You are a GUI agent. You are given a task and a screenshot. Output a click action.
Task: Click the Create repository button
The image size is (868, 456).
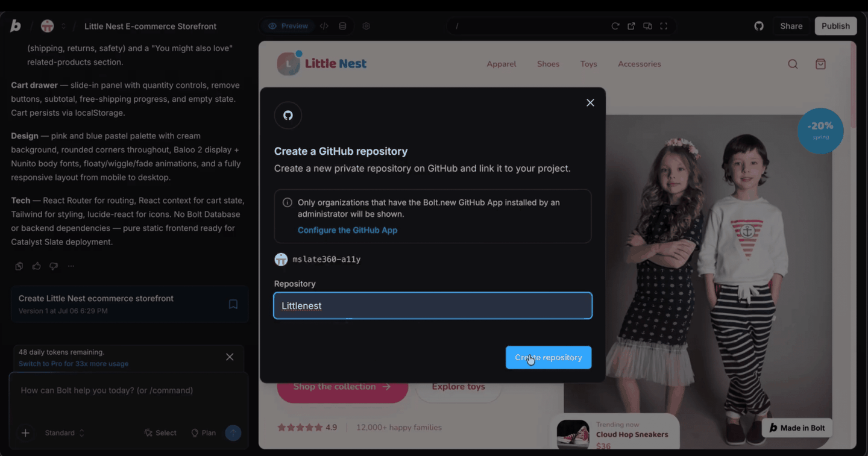[549, 358]
